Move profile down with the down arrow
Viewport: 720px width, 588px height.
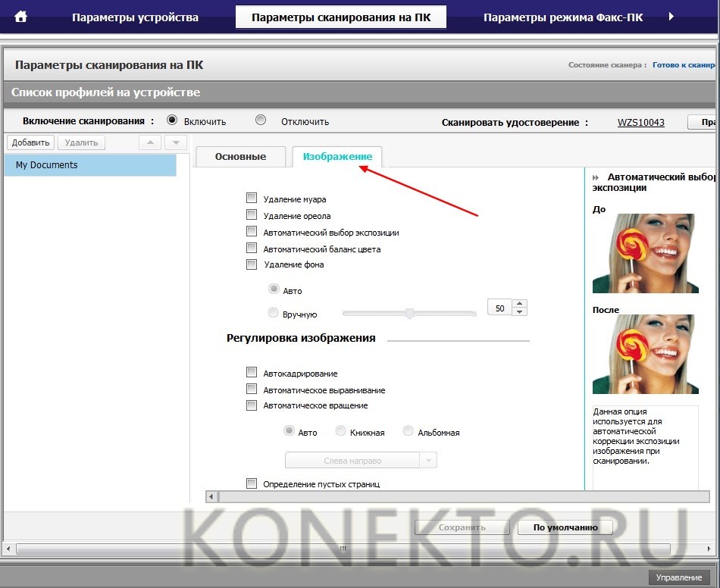point(176,142)
